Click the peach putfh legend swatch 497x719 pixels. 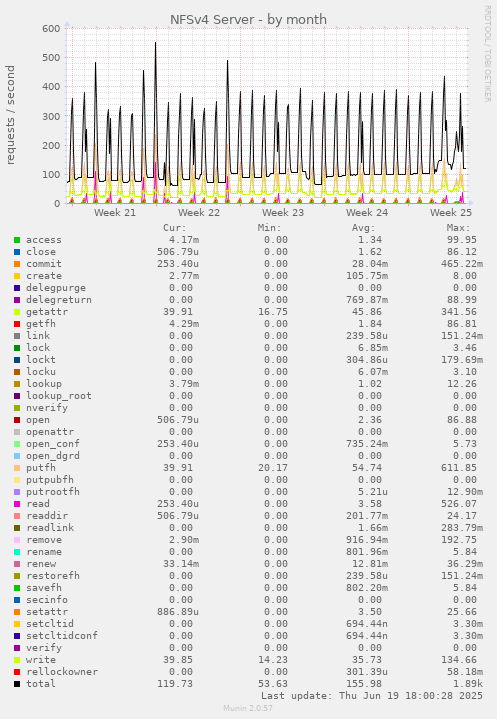[x=17, y=468]
